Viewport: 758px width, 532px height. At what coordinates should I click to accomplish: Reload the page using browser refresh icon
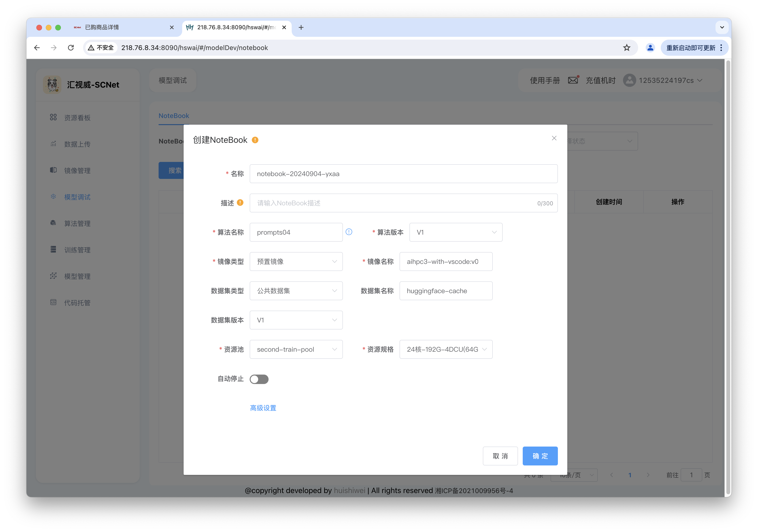(x=71, y=47)
